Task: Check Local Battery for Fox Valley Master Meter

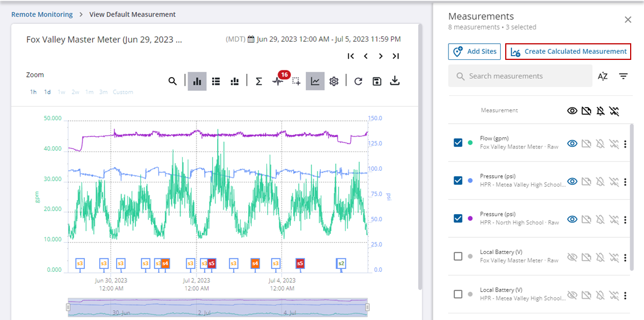Action: [x=458, y=256]
